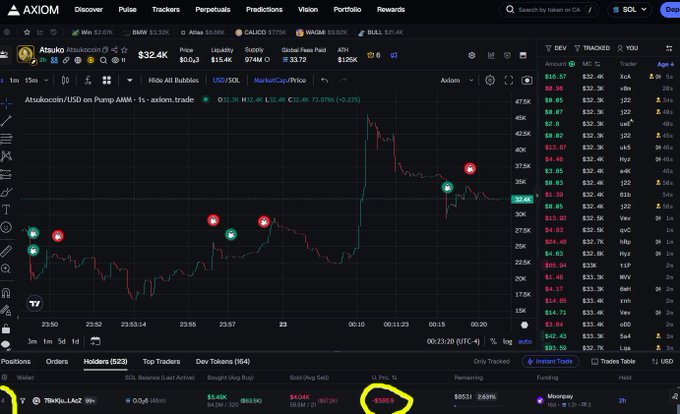Select the trend line drawing tool
This screenshot has width=680, height=414.
click(6, 121)
